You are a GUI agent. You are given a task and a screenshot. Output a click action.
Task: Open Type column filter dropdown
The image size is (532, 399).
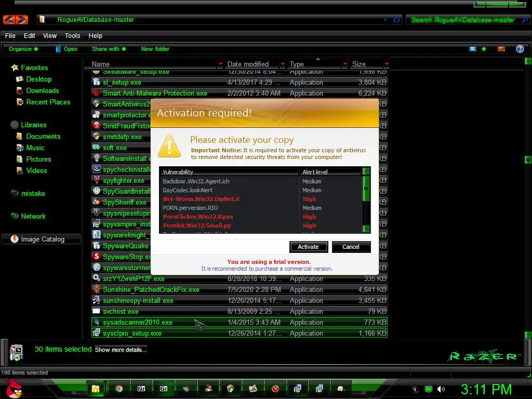click(x=345, y=64)
